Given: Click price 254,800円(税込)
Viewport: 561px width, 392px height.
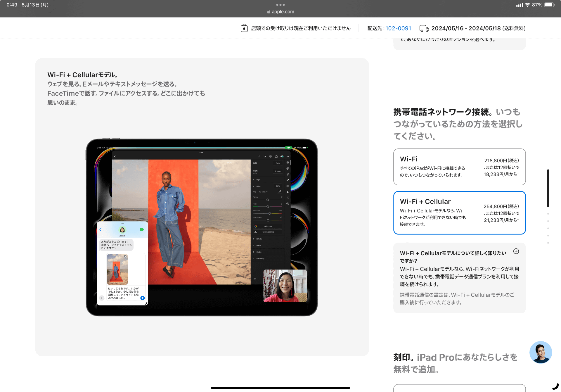Looking at the screenshot, I should [501, 206].
